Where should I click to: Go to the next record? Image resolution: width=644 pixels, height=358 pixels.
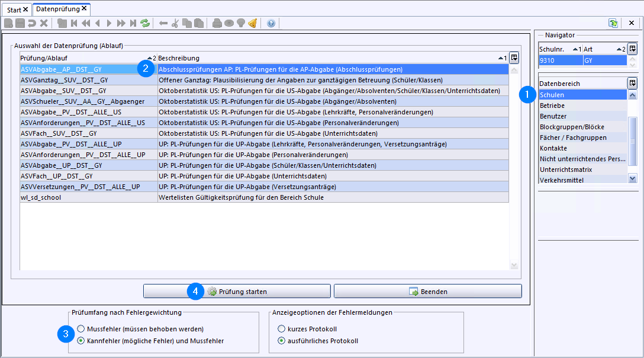point(110,23)
